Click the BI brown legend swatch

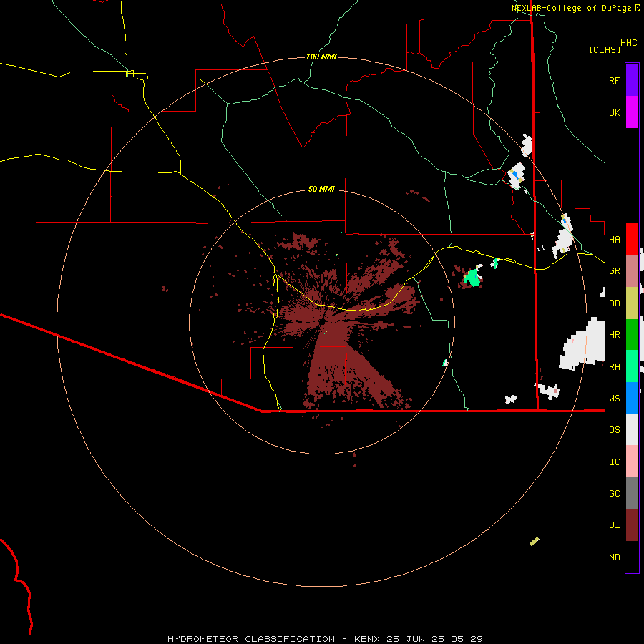632,525
